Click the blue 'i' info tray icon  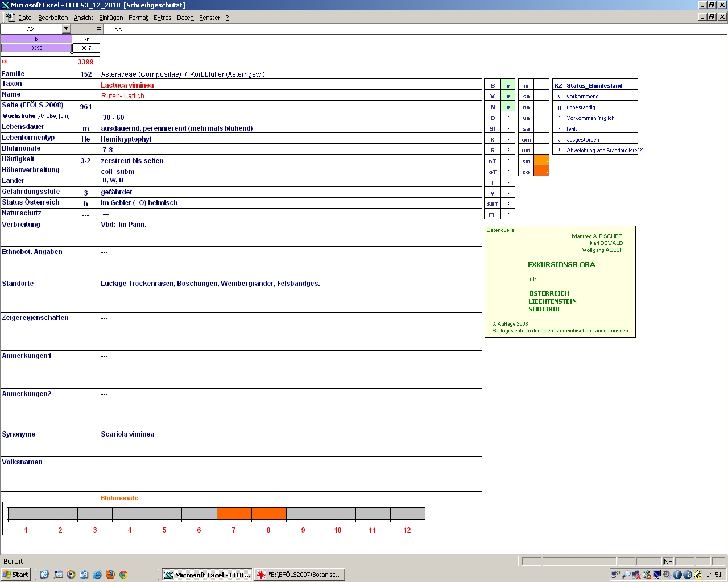pyautogui.click(x=677, y=575)
